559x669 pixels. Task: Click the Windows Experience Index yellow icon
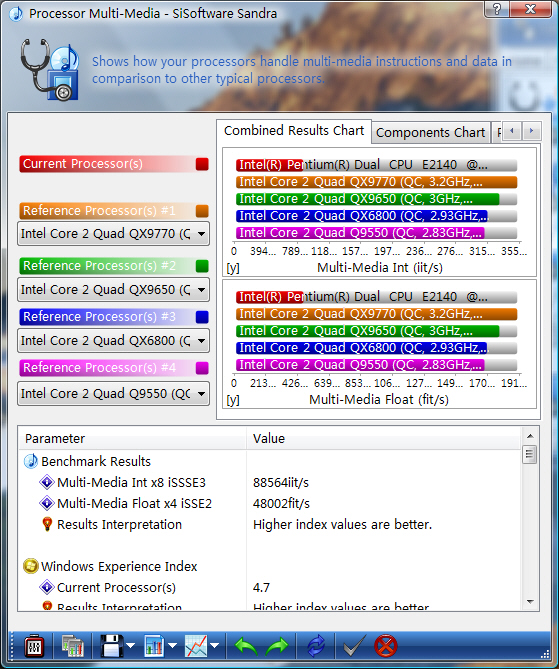coord(31,566)
